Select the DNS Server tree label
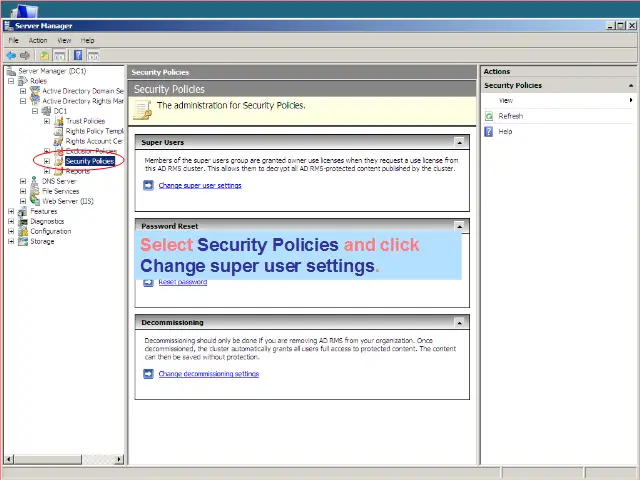Viewport: 640px width, 480px height. point(59,181)
